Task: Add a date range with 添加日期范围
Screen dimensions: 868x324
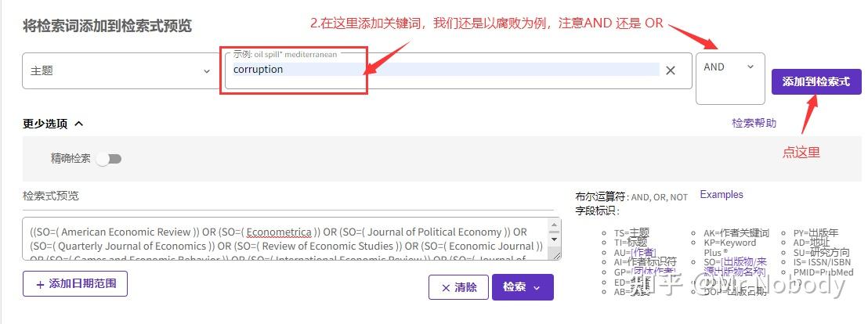Action: pos(75,283)
